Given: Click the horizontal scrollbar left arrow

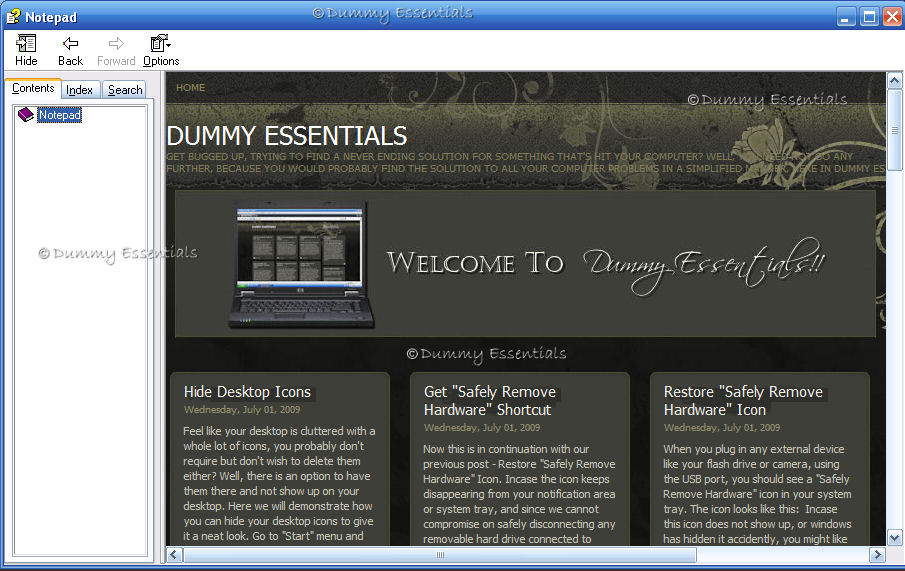Looking at the screenshot, I should click(174, 555).
